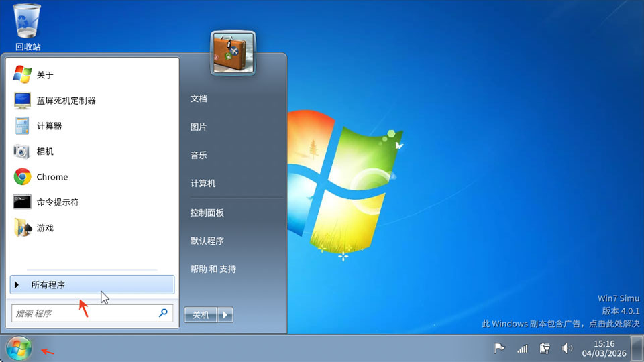Select the 命令提示符 text label
This screenshot has height=362, width=644.
coord(58,202)
